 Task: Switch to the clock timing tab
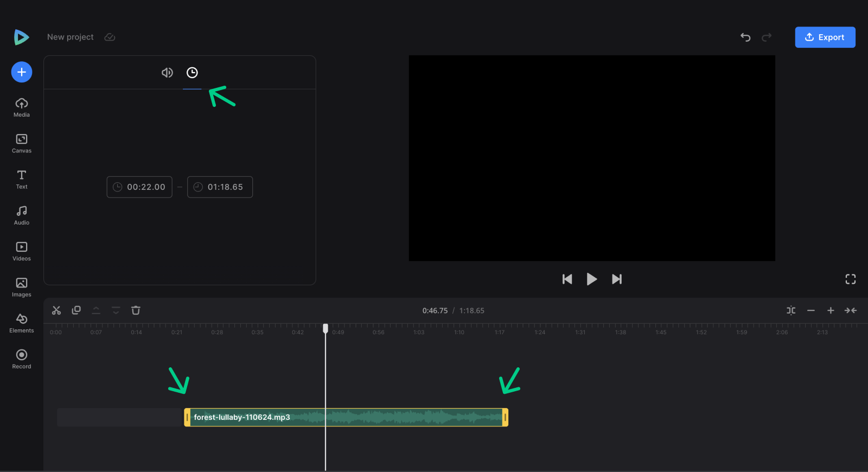point(192,73)
